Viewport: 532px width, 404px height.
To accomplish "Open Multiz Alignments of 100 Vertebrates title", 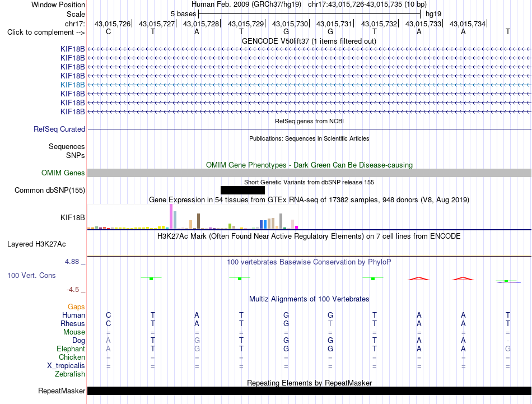I will click(x=309, y=299).
